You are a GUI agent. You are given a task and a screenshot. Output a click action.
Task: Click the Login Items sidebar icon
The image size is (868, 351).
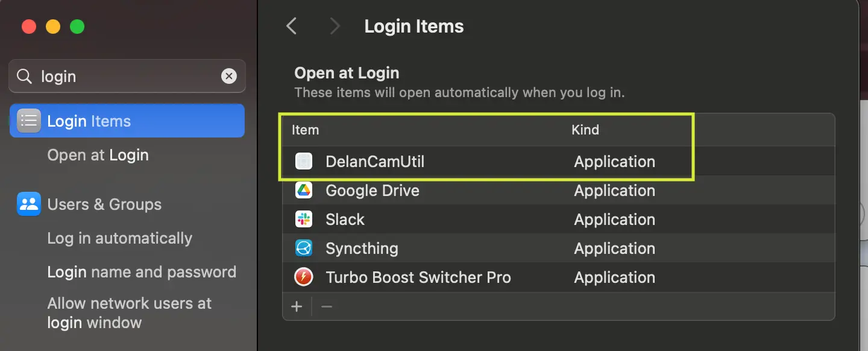click(x=28, y=120)
